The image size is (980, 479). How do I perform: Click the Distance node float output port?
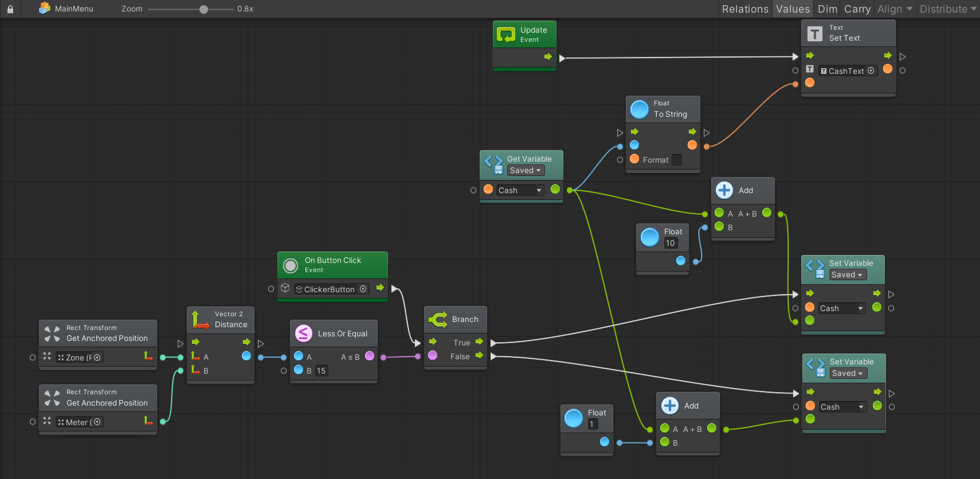pyautogui.click(x=246, y=356)
